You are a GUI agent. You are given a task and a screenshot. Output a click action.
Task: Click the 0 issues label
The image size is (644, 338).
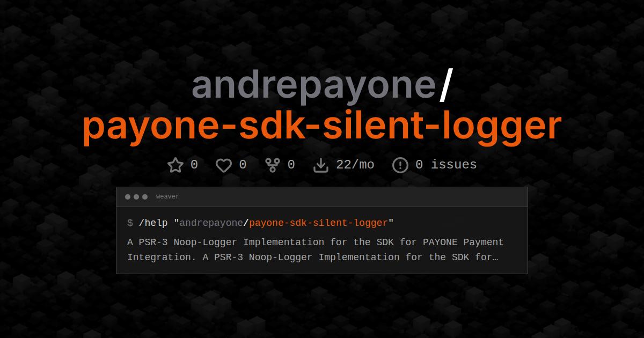coord(446,165)
